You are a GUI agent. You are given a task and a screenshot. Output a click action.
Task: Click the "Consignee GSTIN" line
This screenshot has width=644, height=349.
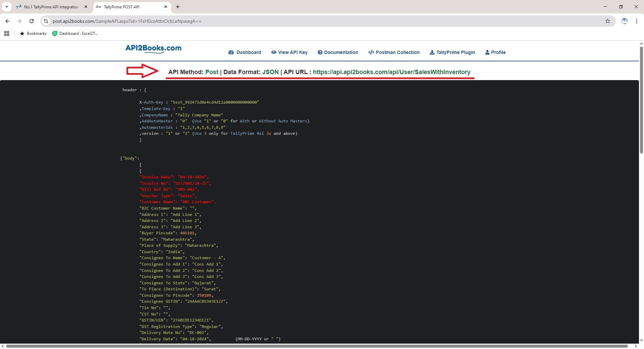(183, 301)
